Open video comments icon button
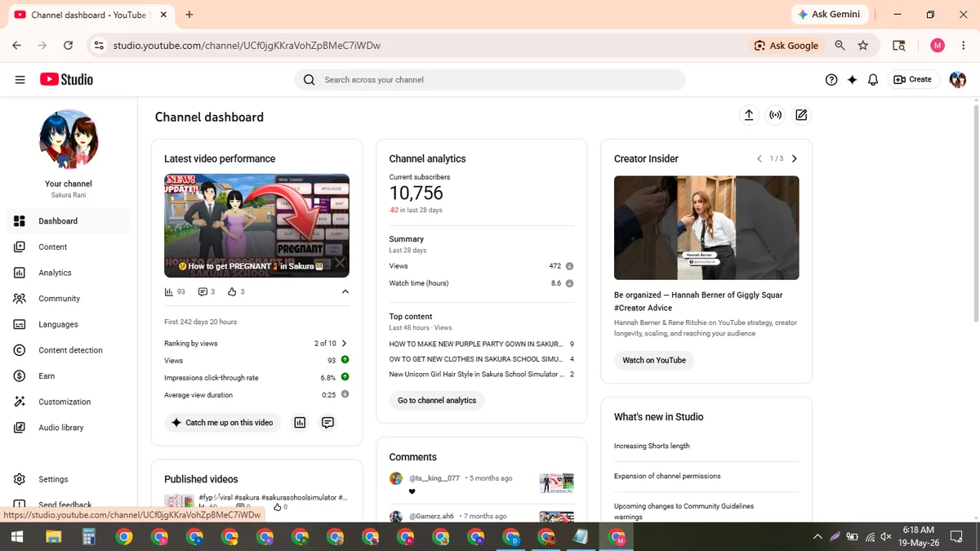 point(327,423)
